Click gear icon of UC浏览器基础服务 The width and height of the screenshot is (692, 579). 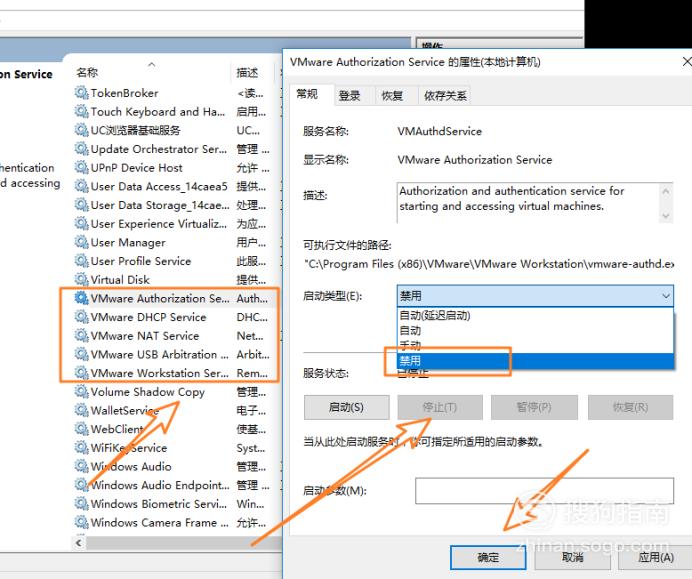(x=81, y=130)
